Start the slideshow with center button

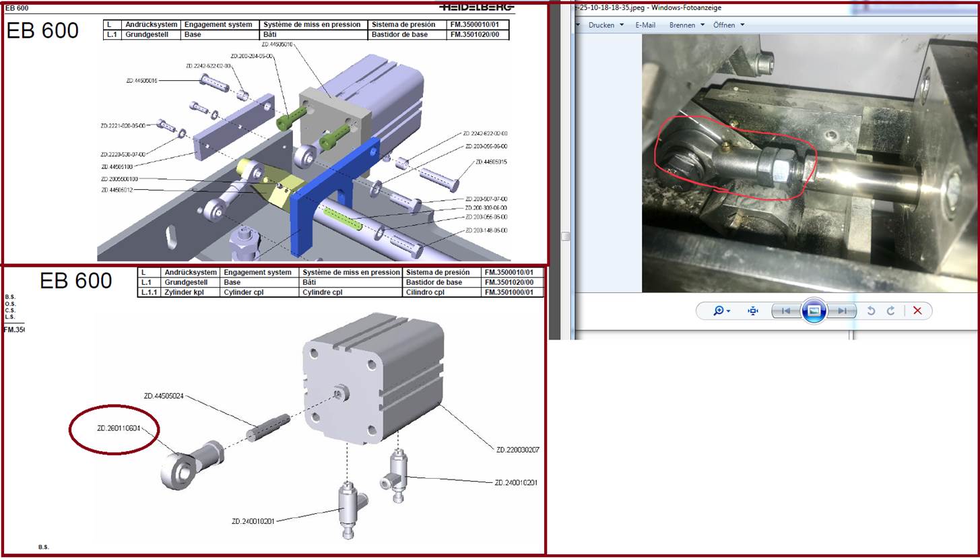(814, 310)
